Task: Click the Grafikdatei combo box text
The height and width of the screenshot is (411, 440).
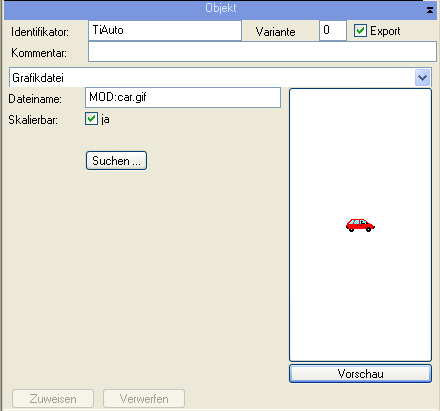Action: [38, 78]
